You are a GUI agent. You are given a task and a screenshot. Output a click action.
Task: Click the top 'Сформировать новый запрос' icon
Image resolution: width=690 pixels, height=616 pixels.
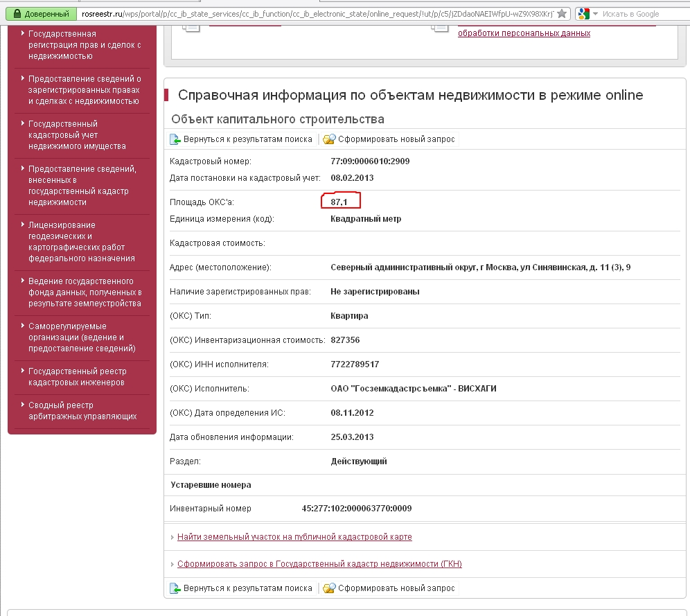[x=330, y=139]
